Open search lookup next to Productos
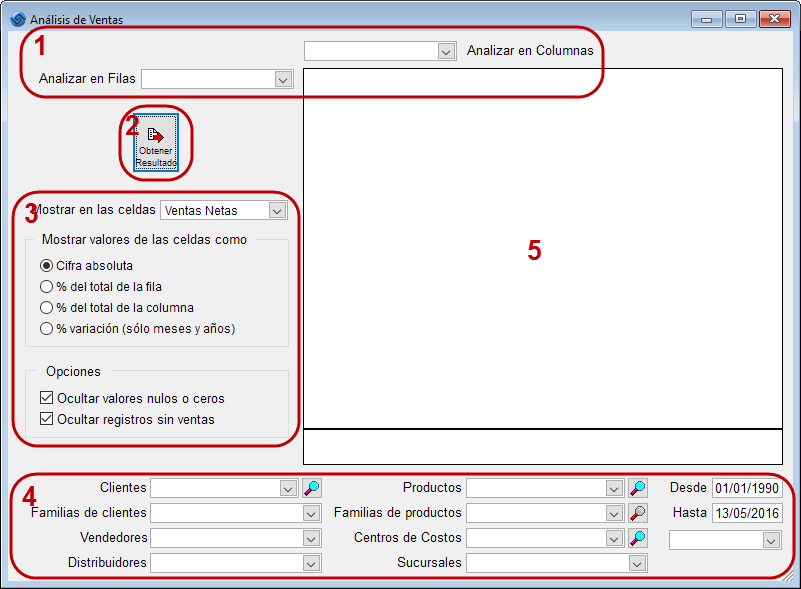This screenshot has height=589, width=801. pyautogui.click(x=638, y=488)
